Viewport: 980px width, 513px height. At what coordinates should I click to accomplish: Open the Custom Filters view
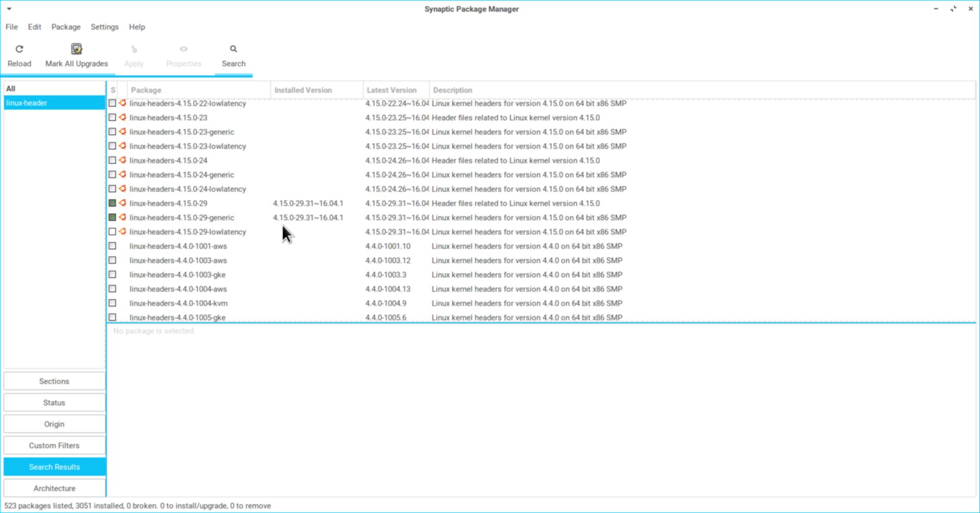(54, 446)
